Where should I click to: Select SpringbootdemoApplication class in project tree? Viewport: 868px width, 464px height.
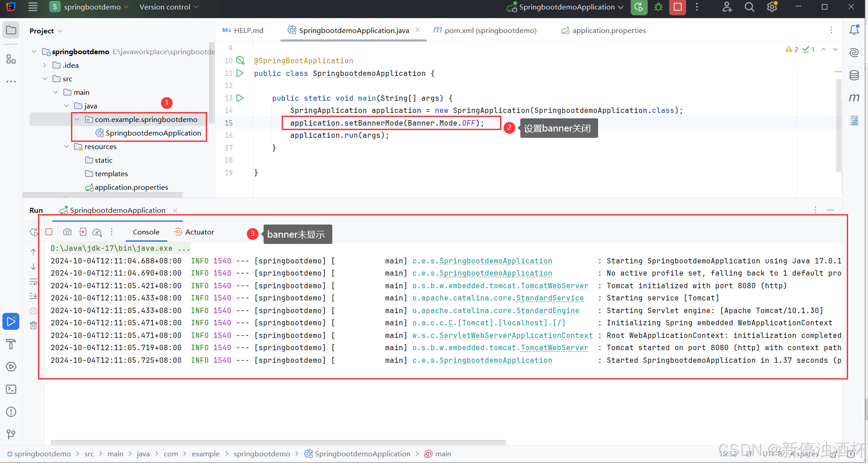coord(148,133)
